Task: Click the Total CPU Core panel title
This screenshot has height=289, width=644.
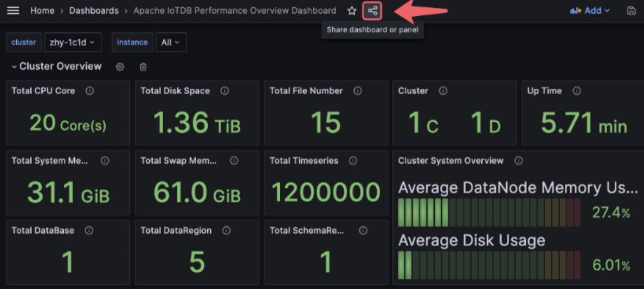Action: 43,91
